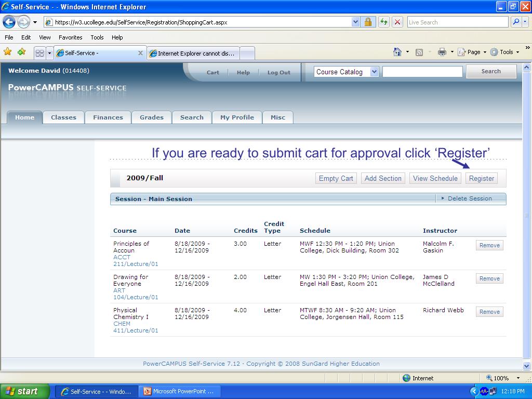Select the Finances navigation tab
This screenshot has height=399, width=532.
pos(108,117)
